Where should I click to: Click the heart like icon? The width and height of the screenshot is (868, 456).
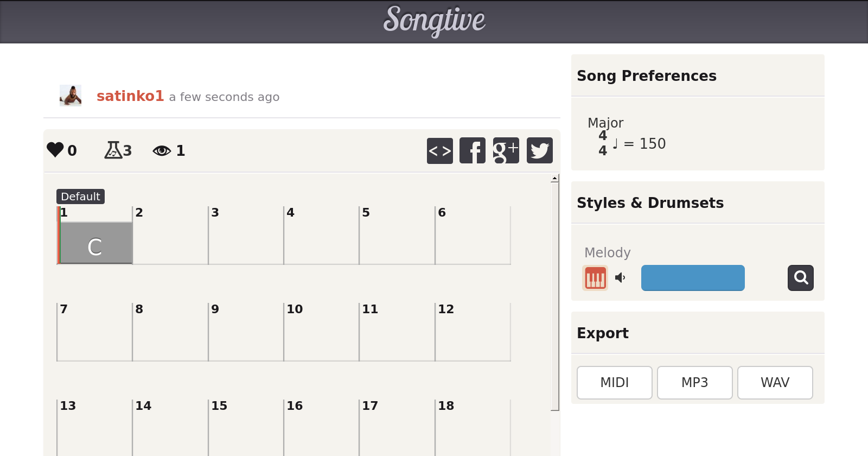(55, 150)
